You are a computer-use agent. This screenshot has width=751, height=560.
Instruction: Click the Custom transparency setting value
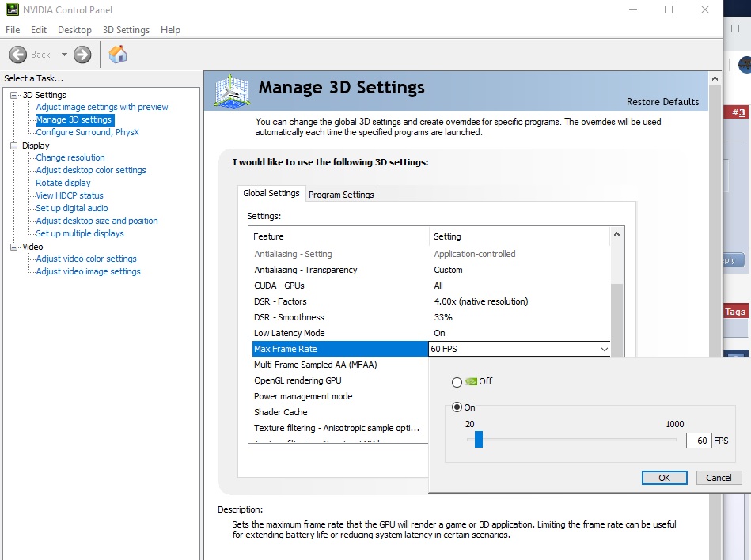click(448, 270)
